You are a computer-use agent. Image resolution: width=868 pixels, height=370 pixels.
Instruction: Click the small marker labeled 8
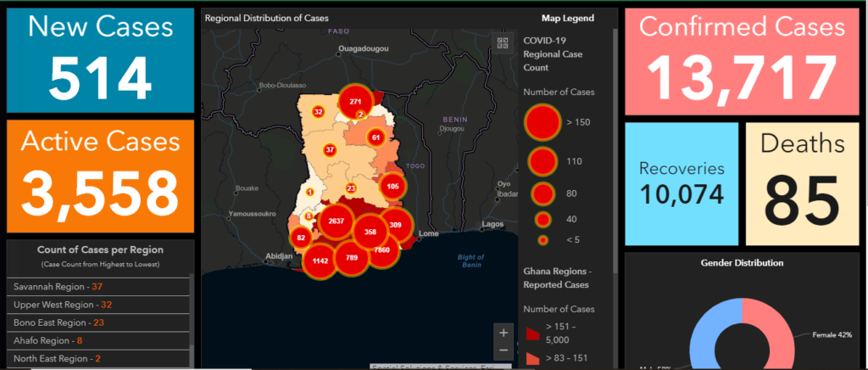(x=309, y=216)
